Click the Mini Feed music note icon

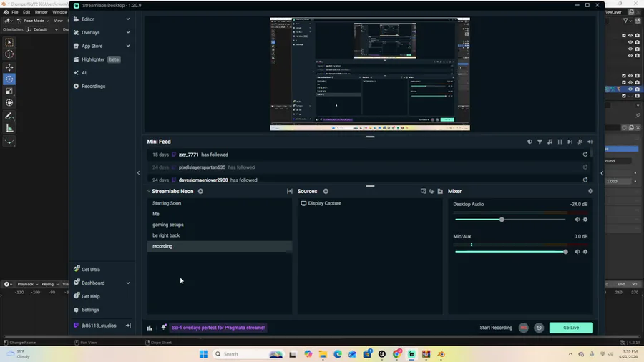click(550, 142)
